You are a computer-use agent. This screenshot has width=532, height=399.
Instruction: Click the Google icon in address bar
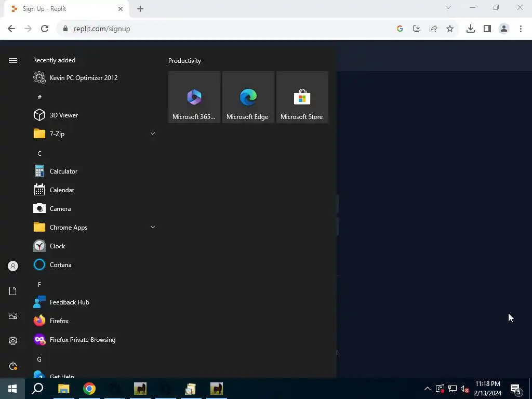tap(400, 29)
